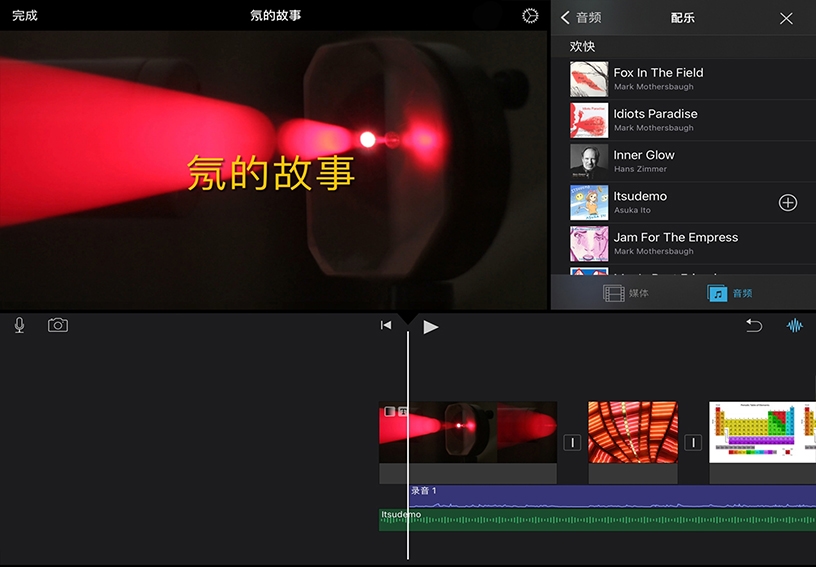The image size is (816, 567).
Task: Switch to the 媒体 tab
Action: pyautogui.click(x=627, y=293)
